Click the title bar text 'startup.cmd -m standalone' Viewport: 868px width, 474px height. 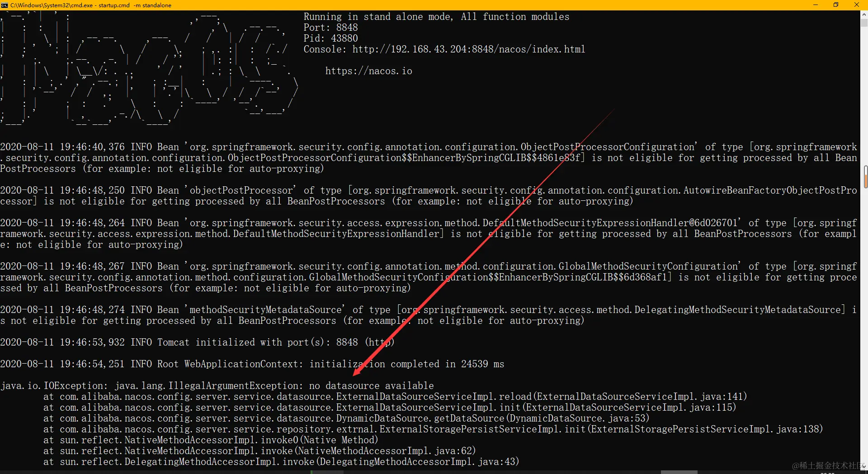click(x=135, y=5)
